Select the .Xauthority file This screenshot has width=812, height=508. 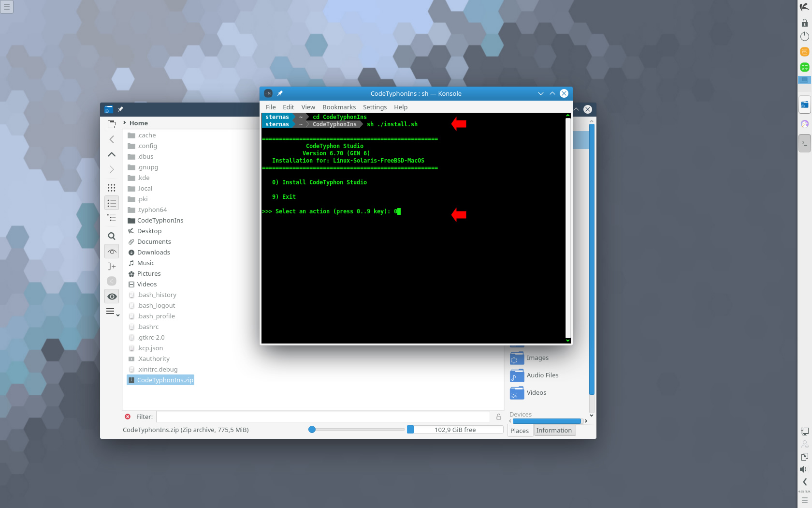148,359
